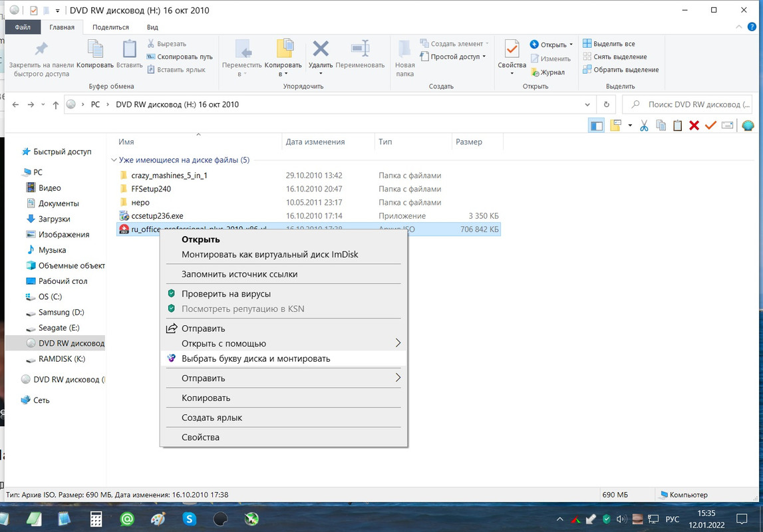
Task: Click the orange checkmark toolbar icon
Action: (710, 126)
